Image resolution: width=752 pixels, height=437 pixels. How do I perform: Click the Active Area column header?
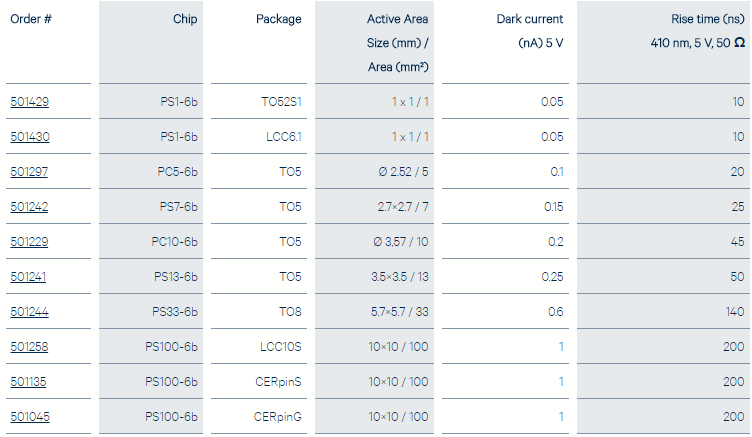398,20
